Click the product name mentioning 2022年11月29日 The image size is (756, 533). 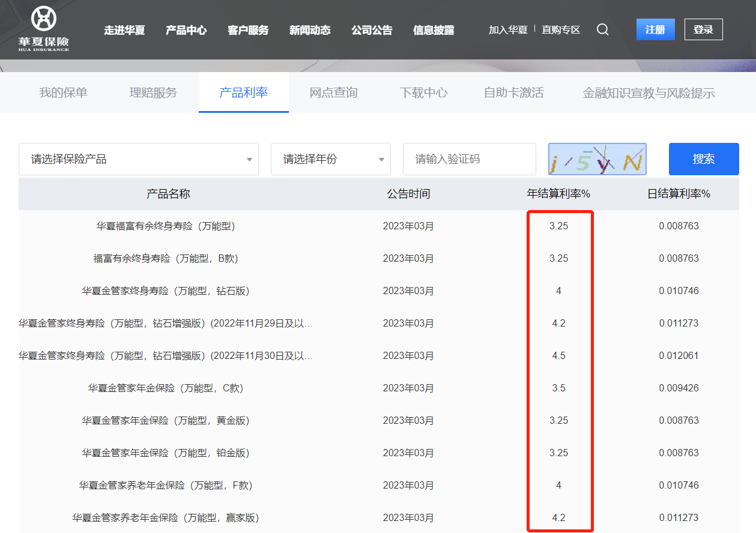[x=166, y=324]
